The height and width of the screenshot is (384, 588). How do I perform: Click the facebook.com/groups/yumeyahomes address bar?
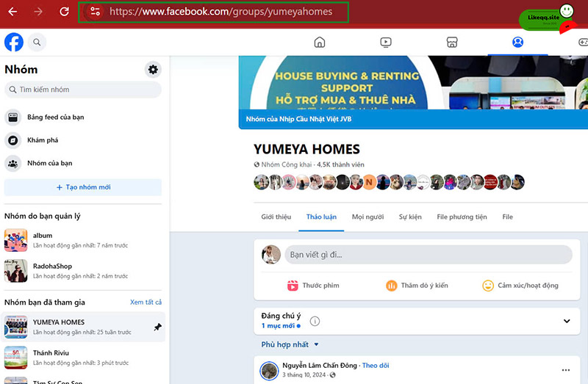pyautogui.click(x=213, y=12)
